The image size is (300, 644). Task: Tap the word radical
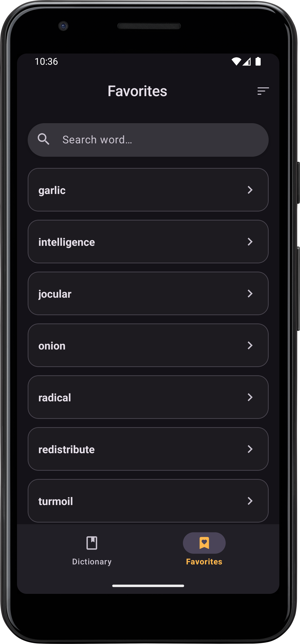(x=55, y=398)
